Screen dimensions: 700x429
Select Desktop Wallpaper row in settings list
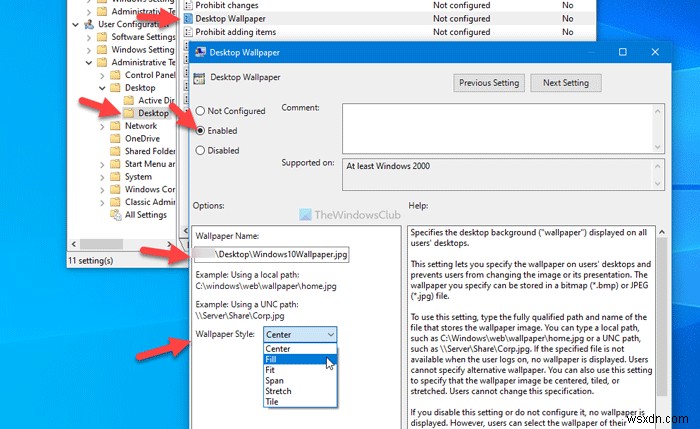tap(389, 19)
